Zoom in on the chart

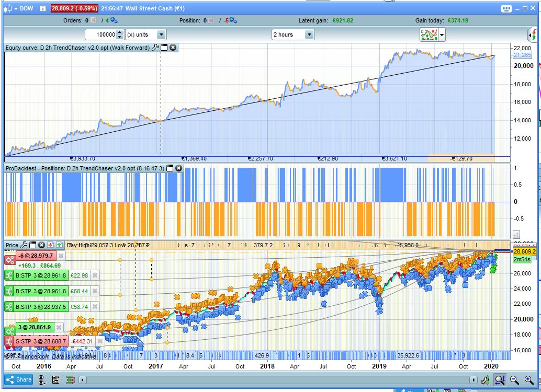(x=528, y=380)
